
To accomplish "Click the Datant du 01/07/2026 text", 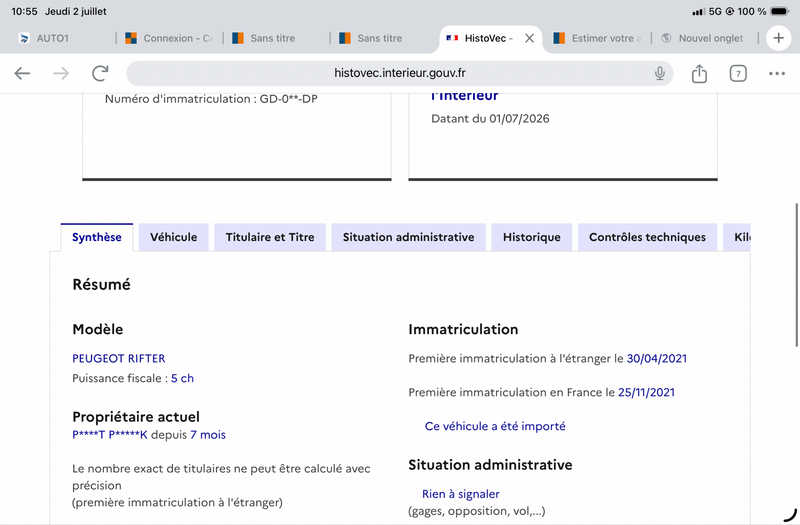I will pyautogui.click(x=490, y=119).
